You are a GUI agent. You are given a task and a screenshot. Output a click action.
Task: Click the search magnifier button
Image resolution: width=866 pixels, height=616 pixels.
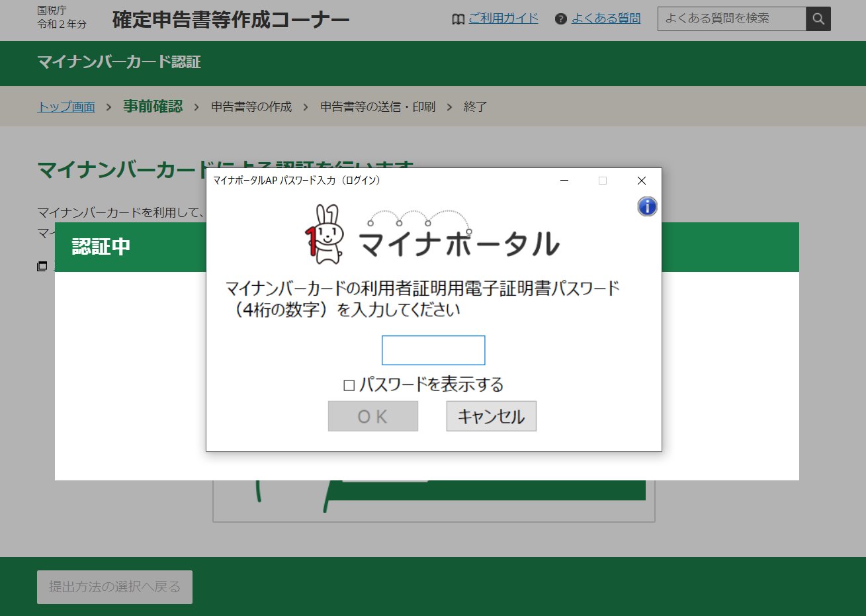click(x=818, y=19)
